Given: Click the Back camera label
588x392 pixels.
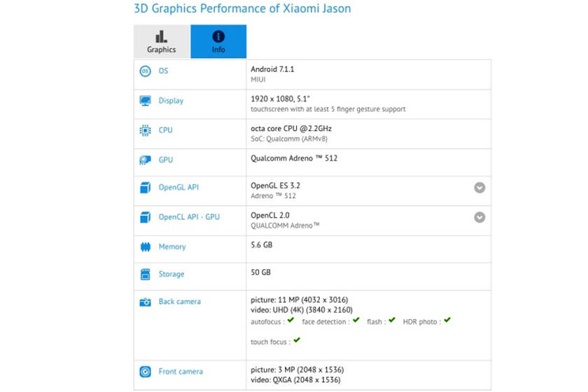Looking at the screenshot, I should pyautogui.click(x=180, y=302).
